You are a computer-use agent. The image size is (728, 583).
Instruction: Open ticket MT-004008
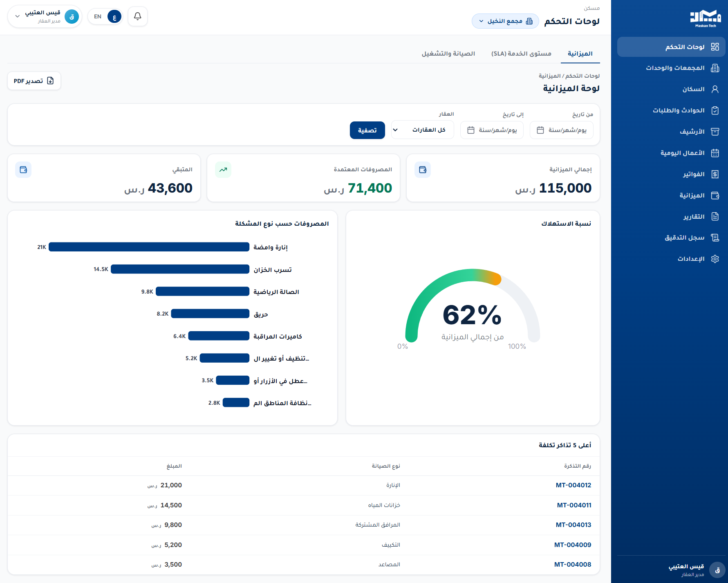(x=573, y=565)
